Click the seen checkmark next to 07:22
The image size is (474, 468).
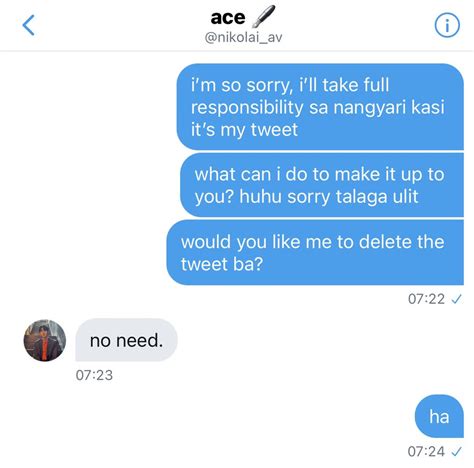(x=456, y=299)
